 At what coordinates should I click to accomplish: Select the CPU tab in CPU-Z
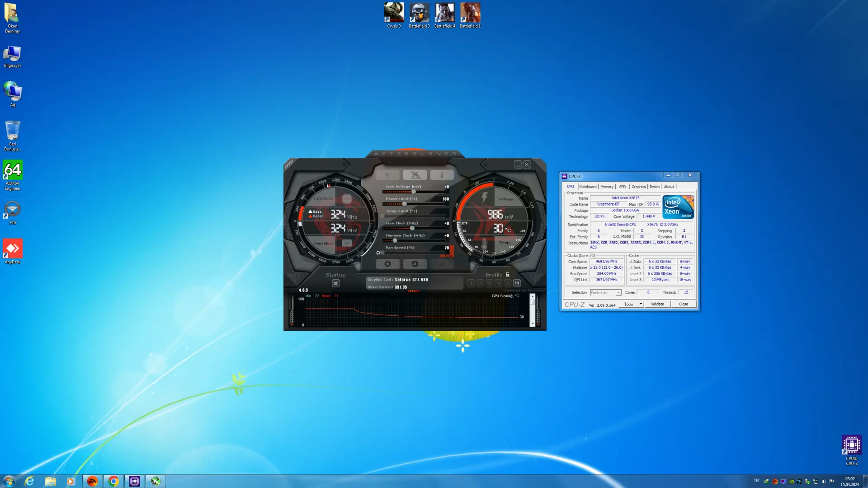[570, 187]
